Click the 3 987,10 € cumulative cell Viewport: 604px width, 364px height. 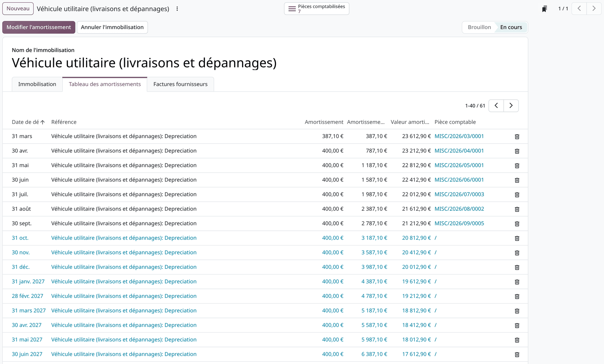374,267
